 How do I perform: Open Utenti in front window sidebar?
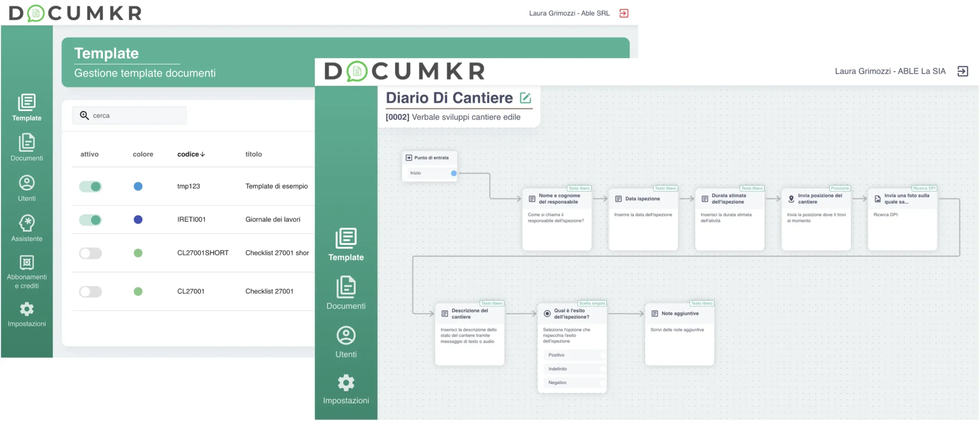pyautogui.click(x=346, y=342)
